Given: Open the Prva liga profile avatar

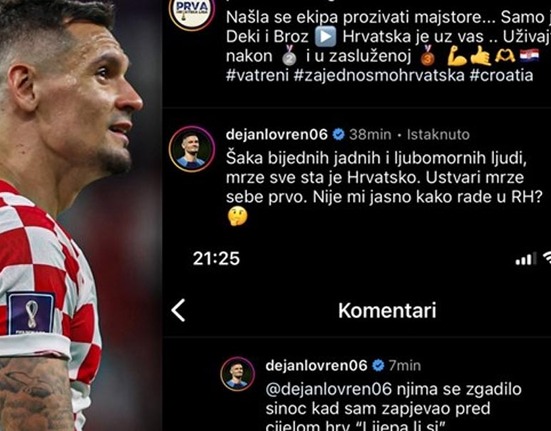Looking at the screenshot, I should (x=192, y=13).
